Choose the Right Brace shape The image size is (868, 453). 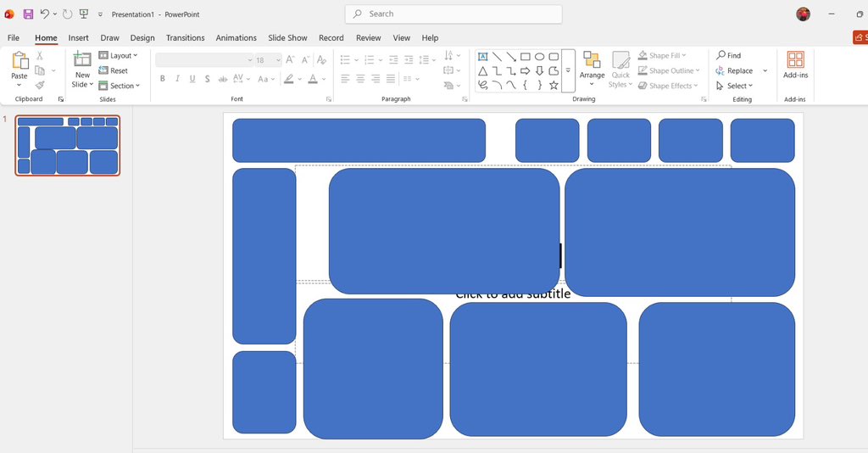tap(539, 86)
